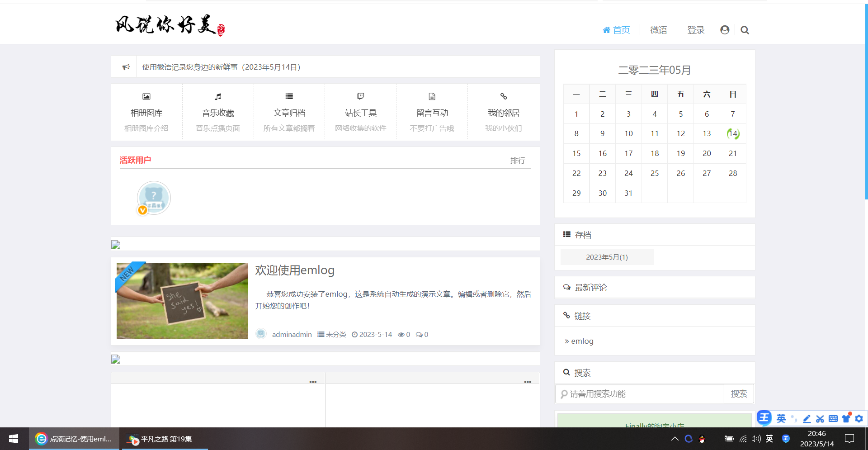Click the IME 王 logo button
Screen dimensions: 868x450
click(764, 417)
